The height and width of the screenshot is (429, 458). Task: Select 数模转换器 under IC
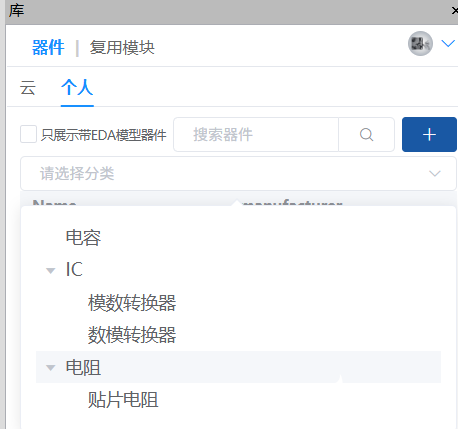pyautogui.click(x=132, y=335)
